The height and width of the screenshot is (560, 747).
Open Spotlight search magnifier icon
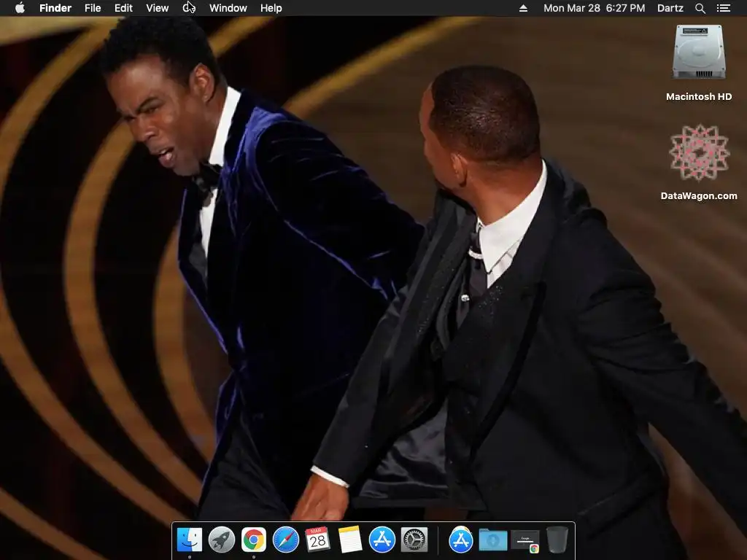[700, 8]
